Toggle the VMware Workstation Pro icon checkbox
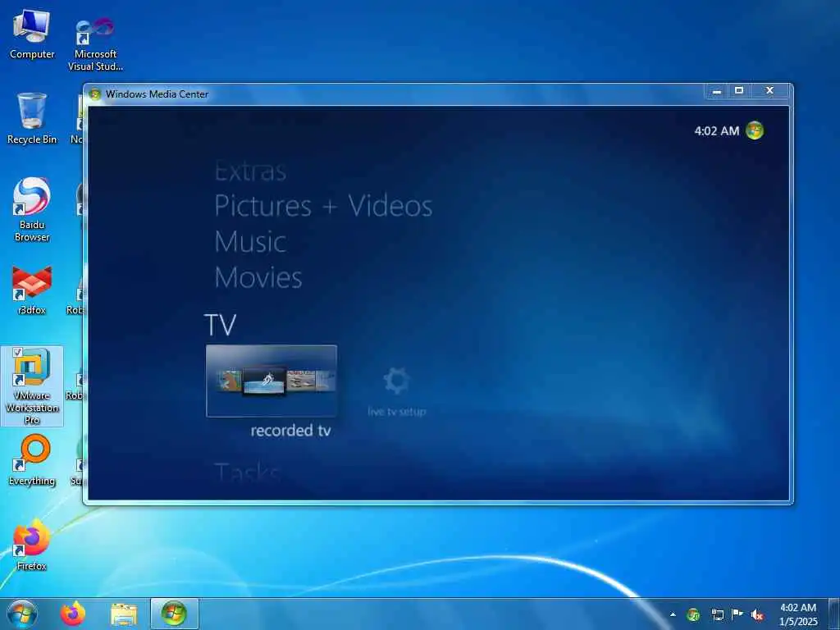 [x=17, y=352]
